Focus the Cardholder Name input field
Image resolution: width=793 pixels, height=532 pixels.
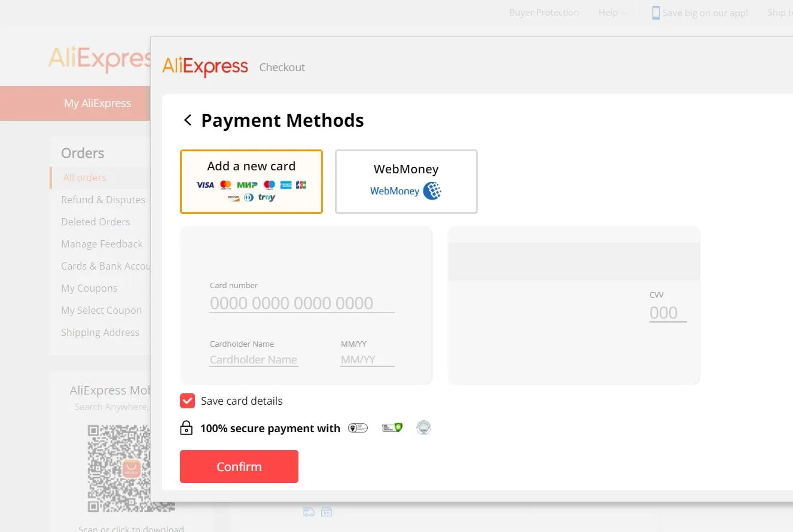tap(254, 360)
